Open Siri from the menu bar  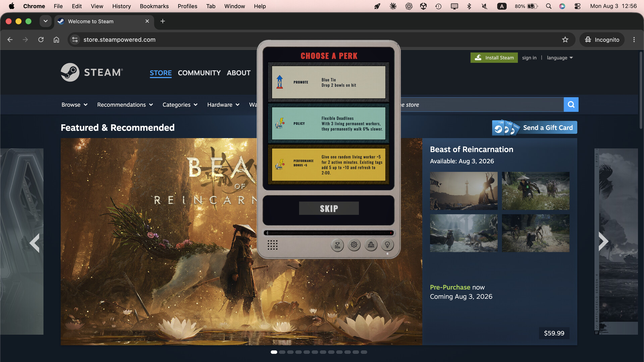click(562, 6)
